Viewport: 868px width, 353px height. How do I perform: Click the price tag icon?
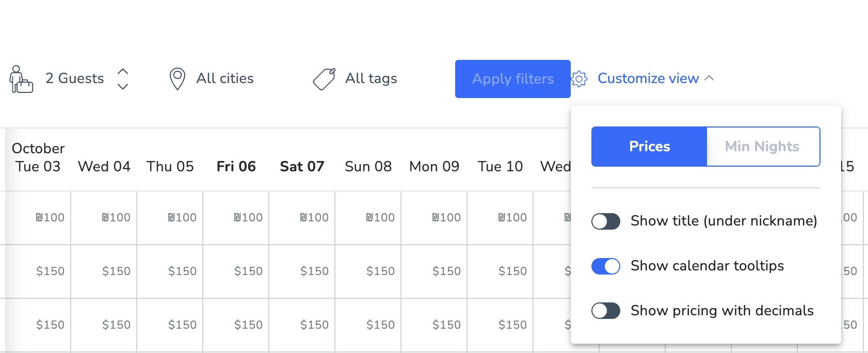[x=325, y=79]
